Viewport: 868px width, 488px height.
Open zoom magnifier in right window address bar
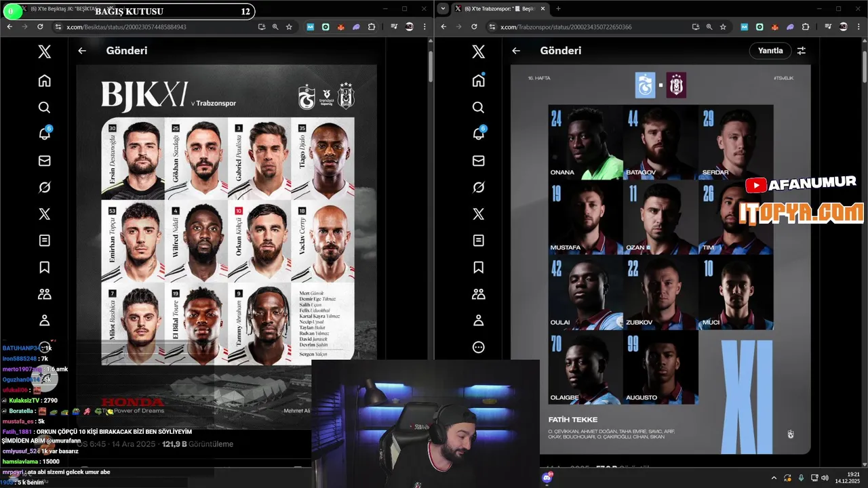click(x=709, y=26)
